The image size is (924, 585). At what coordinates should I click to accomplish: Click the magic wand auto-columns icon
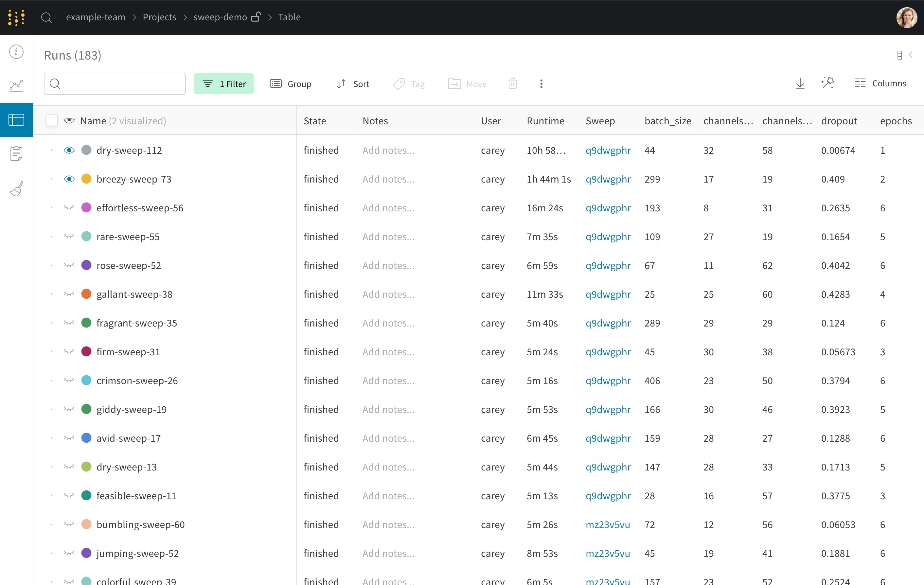(x=828, y=83)
